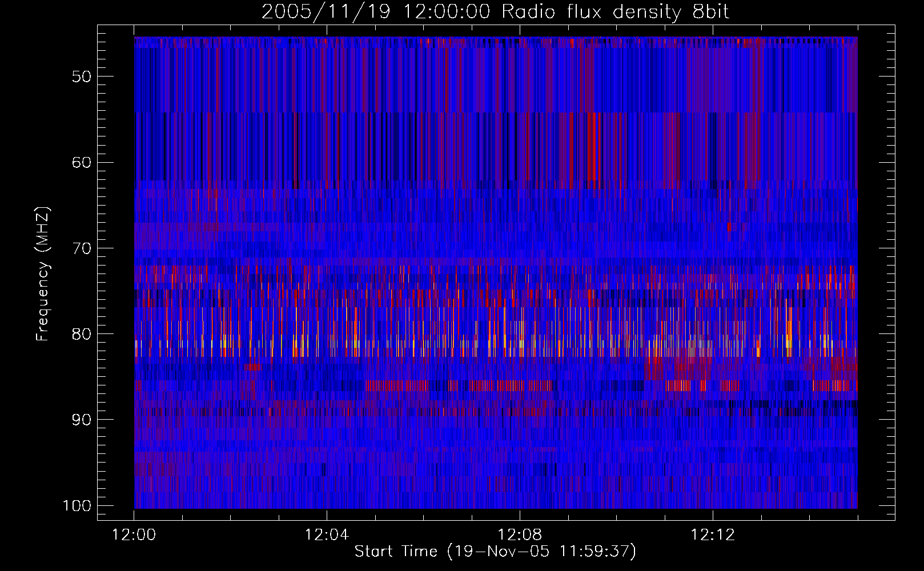Image resolution: width=924 pixels, height=571 pixels.
Task: Select the 90 frequency tick label
Action: pyautogui.click(x=82, y=420)
